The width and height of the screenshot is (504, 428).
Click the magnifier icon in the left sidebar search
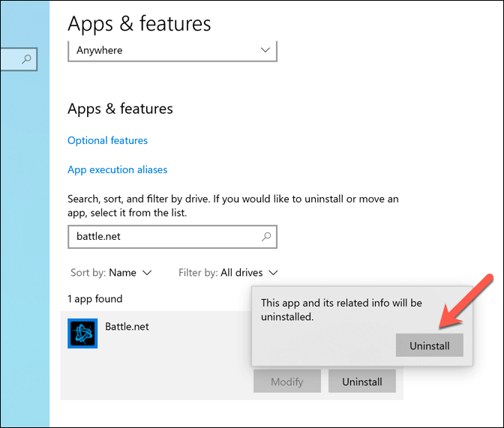click(27, 60)
